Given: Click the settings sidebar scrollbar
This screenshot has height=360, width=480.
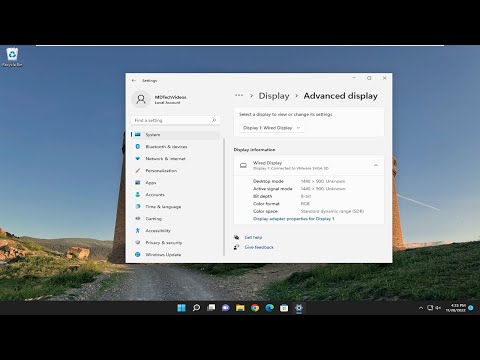Looking at the screenshot, I should [224, 197].
